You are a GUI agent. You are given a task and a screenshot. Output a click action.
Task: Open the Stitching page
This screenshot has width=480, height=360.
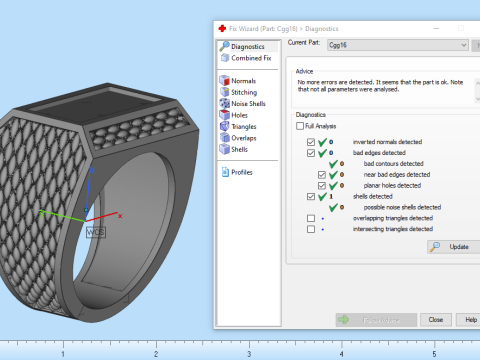(244, 92)
